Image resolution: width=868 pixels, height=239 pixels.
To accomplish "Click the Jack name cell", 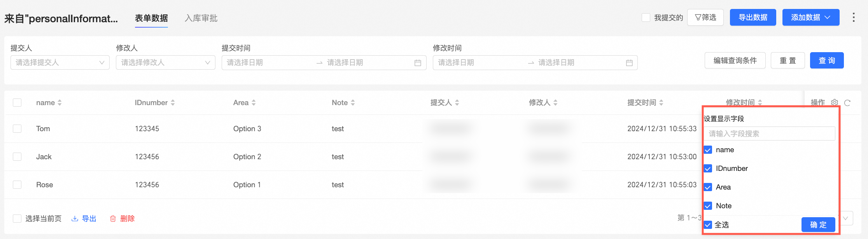I will (44, 157).
